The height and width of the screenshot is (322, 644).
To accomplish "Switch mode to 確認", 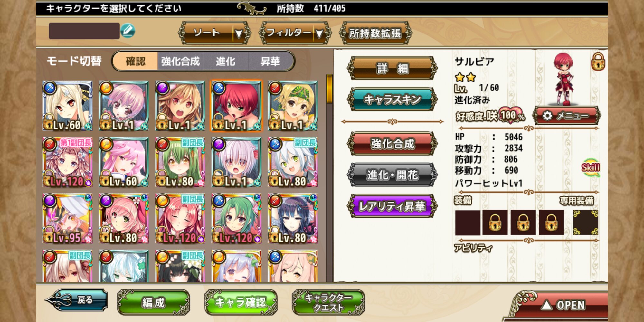I will [x=135, y=61].
